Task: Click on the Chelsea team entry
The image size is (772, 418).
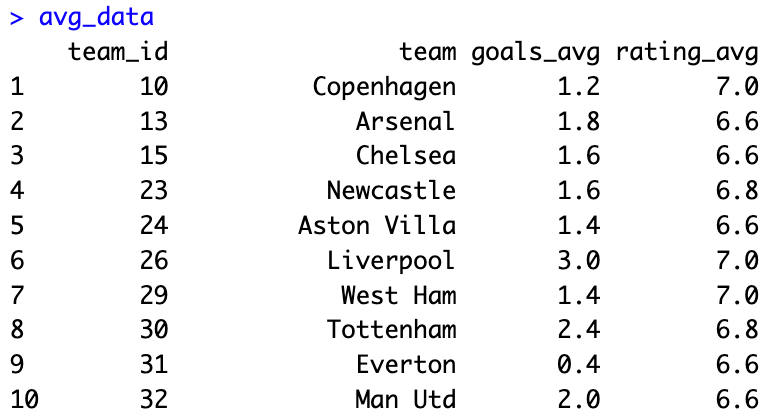Action: tap(405, 157)
